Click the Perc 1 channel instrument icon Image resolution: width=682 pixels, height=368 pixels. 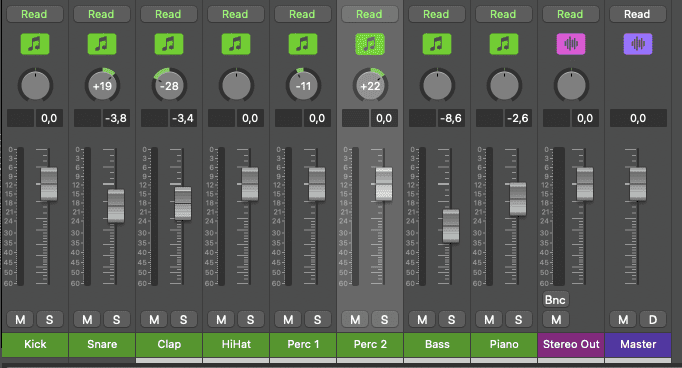303,44
